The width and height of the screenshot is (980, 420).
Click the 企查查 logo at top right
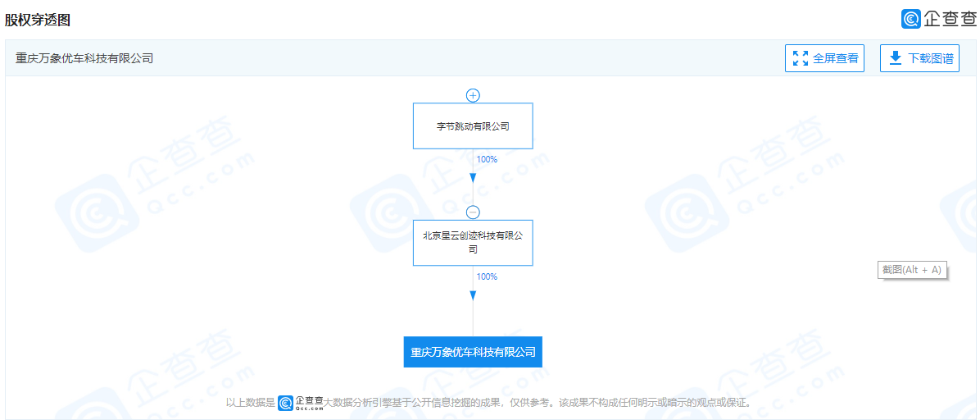(937, 19)
